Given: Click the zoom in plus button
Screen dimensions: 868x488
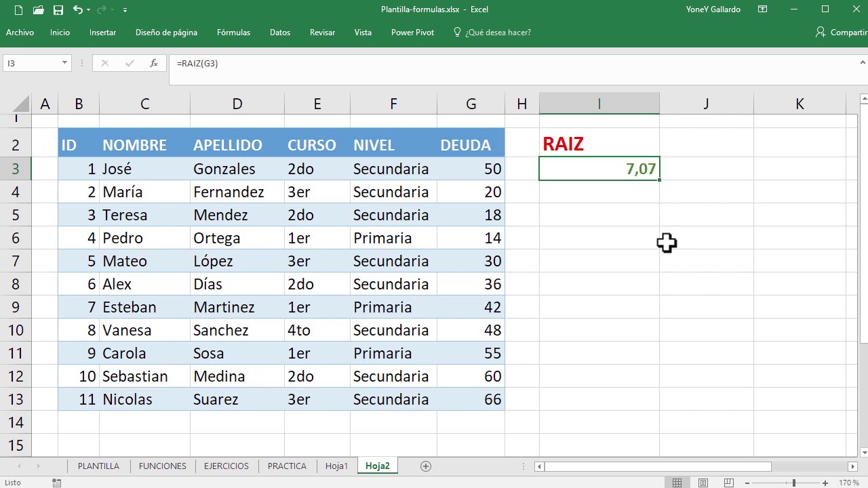Looking at the screenshot, I should (825, 483).
